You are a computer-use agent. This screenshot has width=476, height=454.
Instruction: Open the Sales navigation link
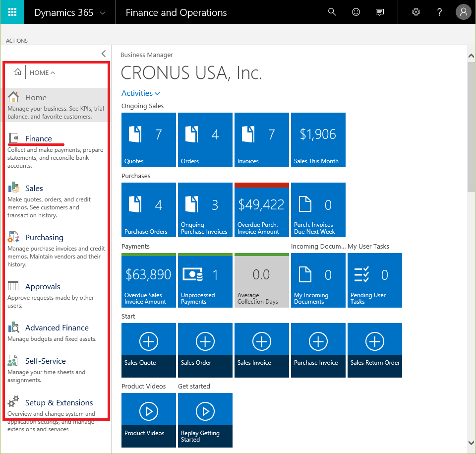tap(34, 188)
